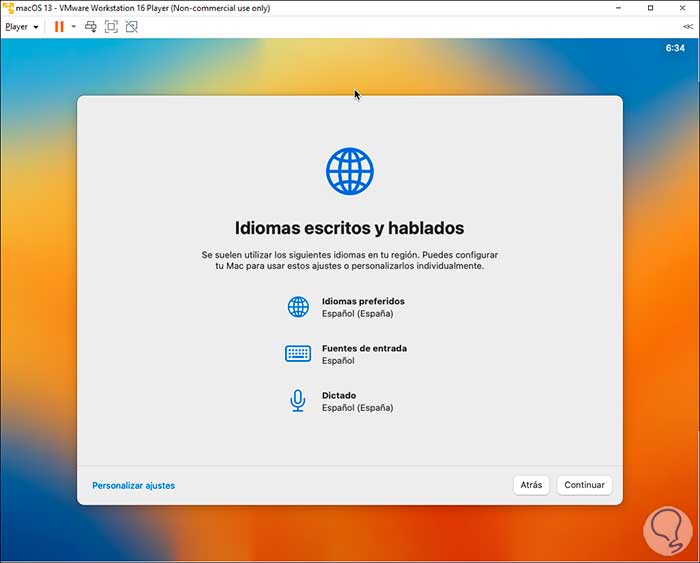Select the Dictado microphone icon
This screenshot has width=700, height=563.
[x=298, y=400]
